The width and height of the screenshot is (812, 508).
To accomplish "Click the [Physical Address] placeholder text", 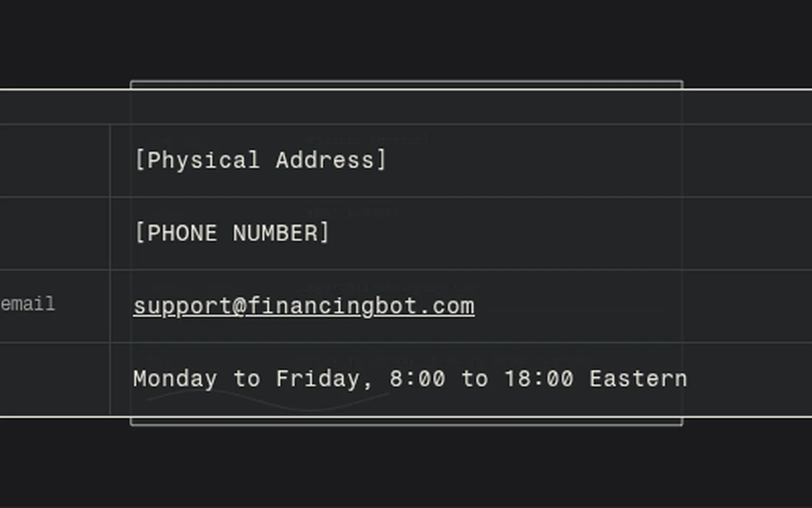I will (261, 160).
